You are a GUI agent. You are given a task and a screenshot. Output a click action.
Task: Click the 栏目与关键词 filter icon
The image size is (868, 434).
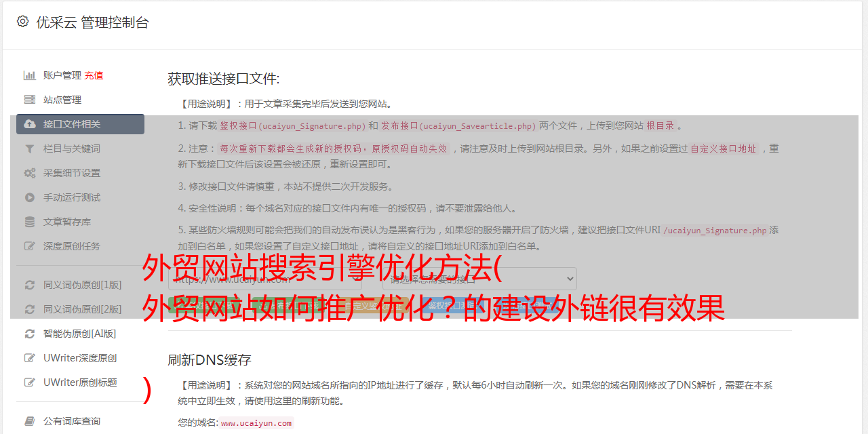pyautogui.click(x=30, y=149)
